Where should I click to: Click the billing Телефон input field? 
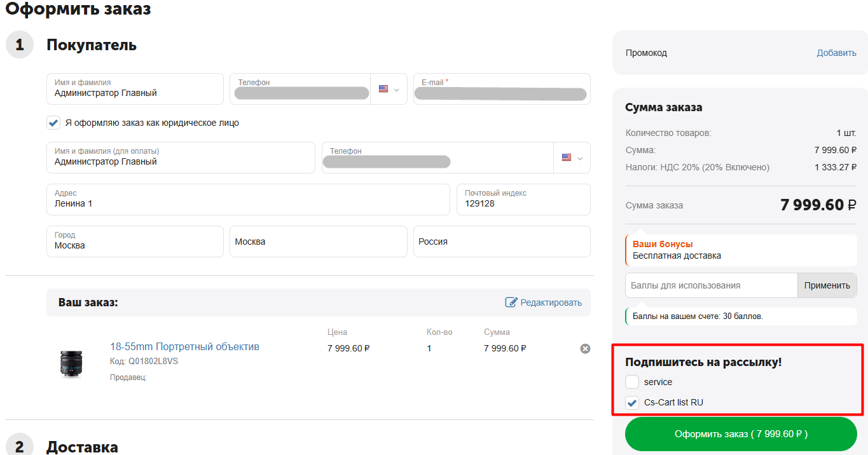click(438, 158)
